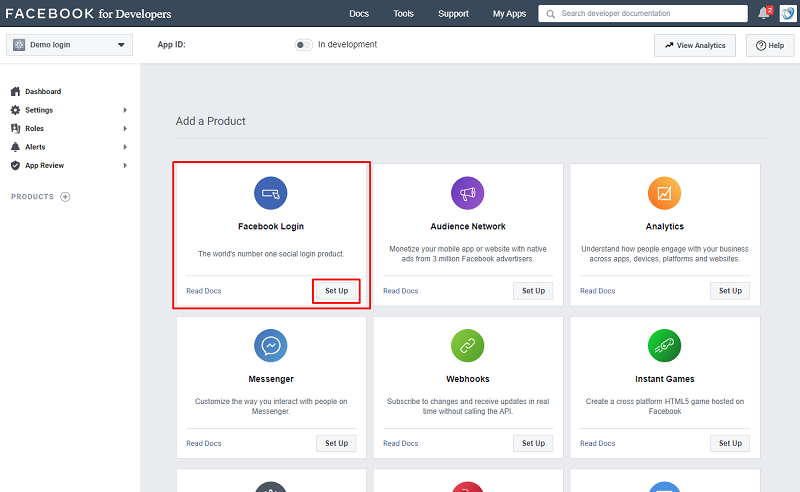The height and width of the screenshot is (492, 800).
Task: Set Up Analytics product
Action: (x=730, y=291)
